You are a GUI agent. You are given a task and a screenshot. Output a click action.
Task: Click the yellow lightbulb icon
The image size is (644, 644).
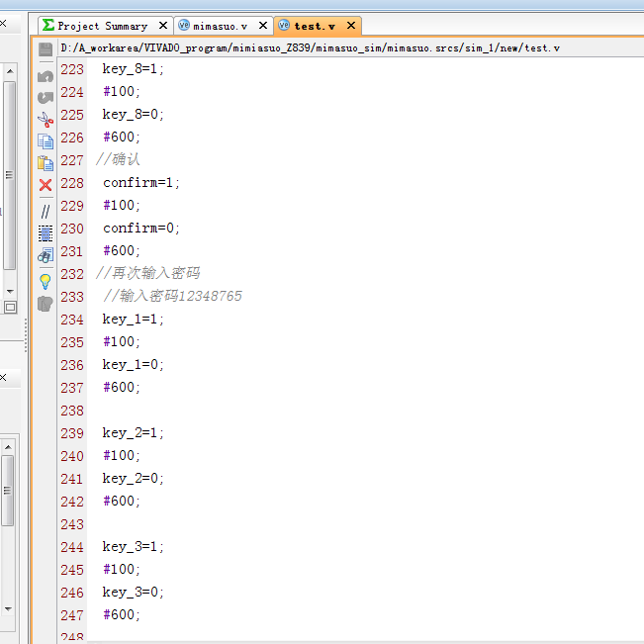[x=46, y=281]
